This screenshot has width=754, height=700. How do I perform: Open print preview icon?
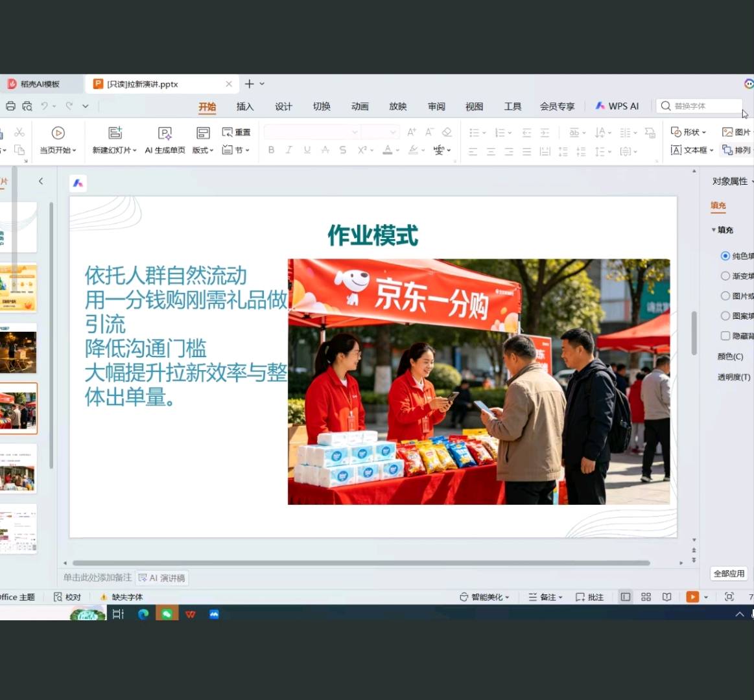click(27, 106)
